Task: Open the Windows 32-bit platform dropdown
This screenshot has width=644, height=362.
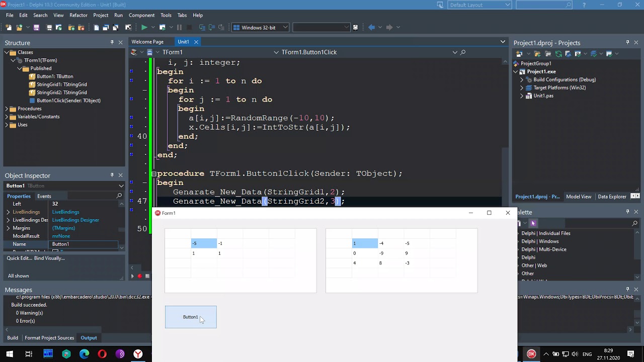Action: (285, 28)
